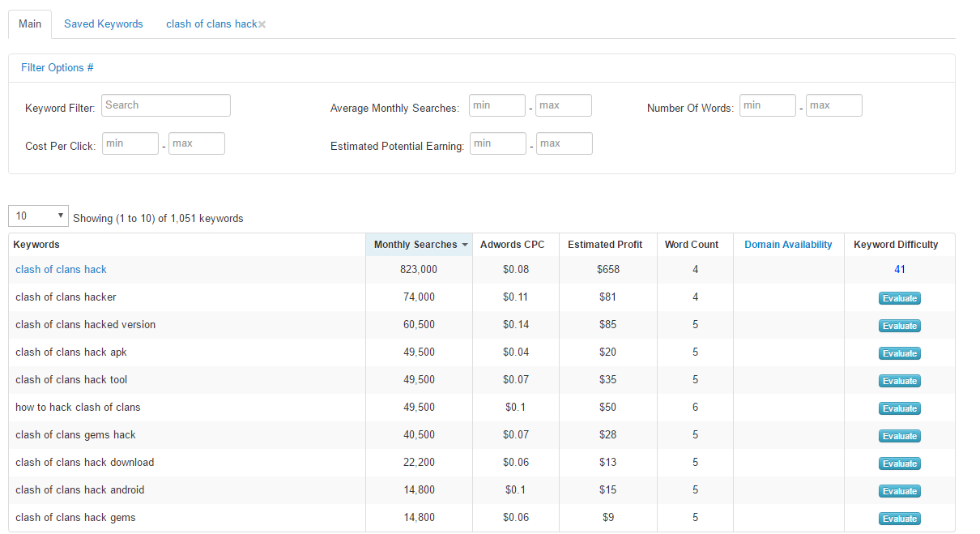980x534 pixels.
Task: Select keyword text clash of clans hack gems
Action: coord(75,518)
